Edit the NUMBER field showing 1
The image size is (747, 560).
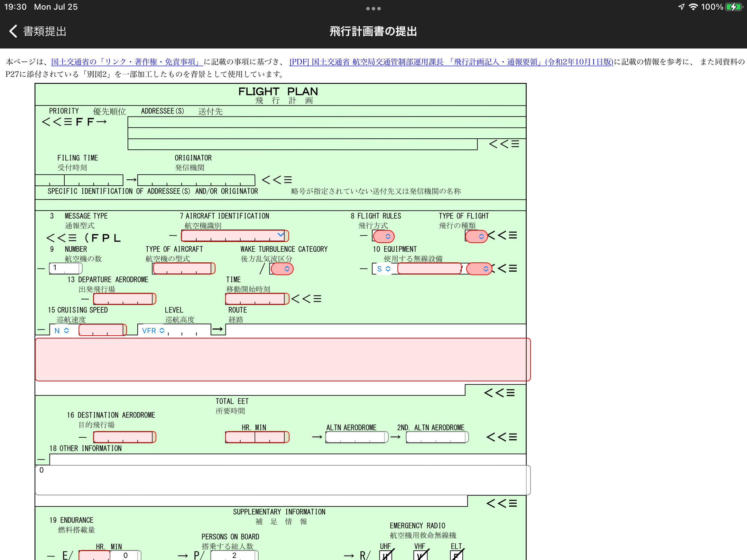(65, 268)
